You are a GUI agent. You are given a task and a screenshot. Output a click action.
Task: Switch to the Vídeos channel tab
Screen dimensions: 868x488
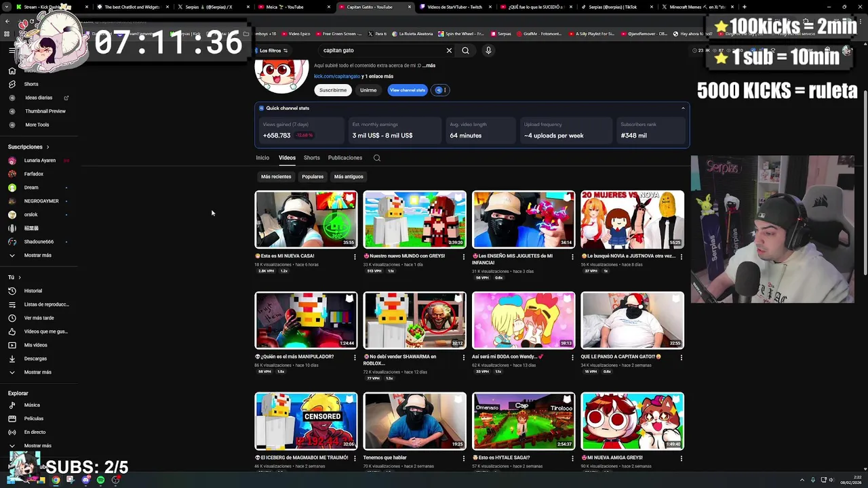[x=287, y=158]
